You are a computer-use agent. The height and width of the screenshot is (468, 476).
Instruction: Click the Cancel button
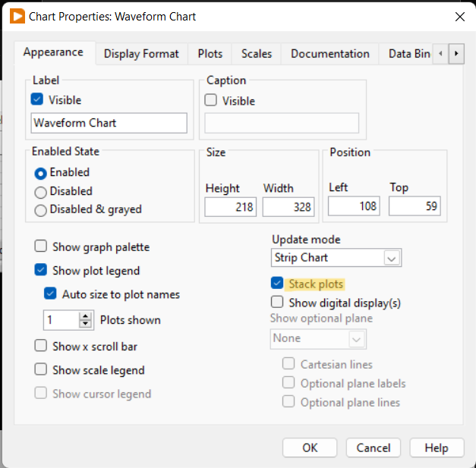click(x=374, y=448)
